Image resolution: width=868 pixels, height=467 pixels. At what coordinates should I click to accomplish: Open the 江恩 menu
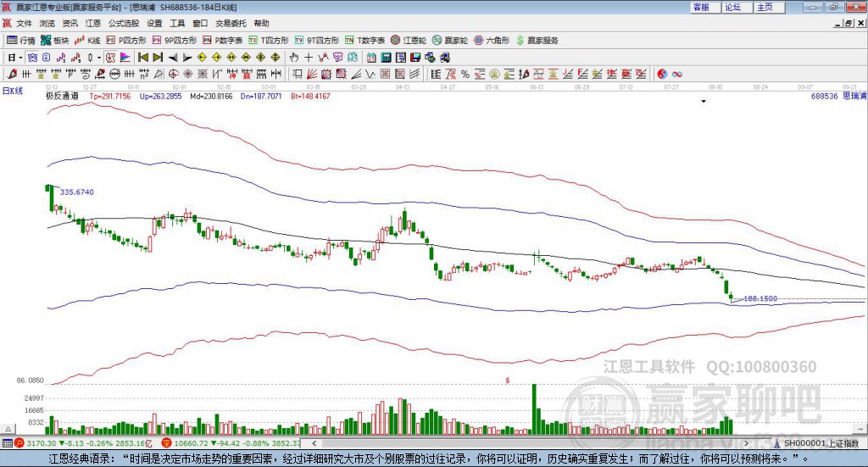93,23
